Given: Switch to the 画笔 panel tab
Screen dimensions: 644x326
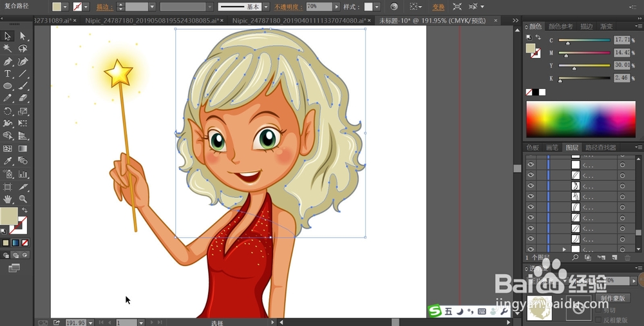Looking at the screenshot, I should point(552,148).
